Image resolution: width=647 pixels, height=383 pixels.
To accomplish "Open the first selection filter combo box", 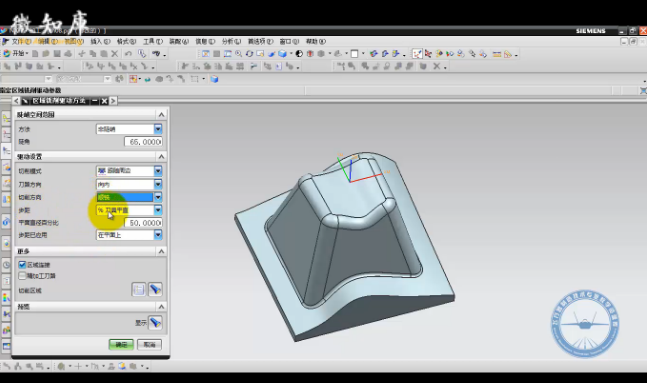I will [26, 78].
